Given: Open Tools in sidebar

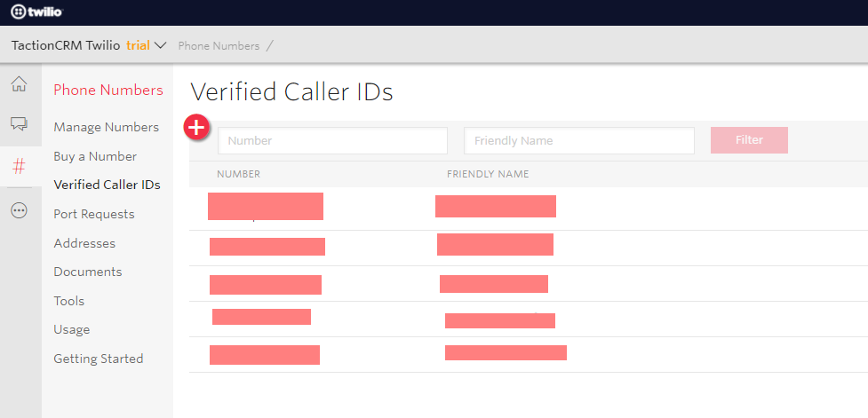Looking at the screenshot, I should [69, 301].
